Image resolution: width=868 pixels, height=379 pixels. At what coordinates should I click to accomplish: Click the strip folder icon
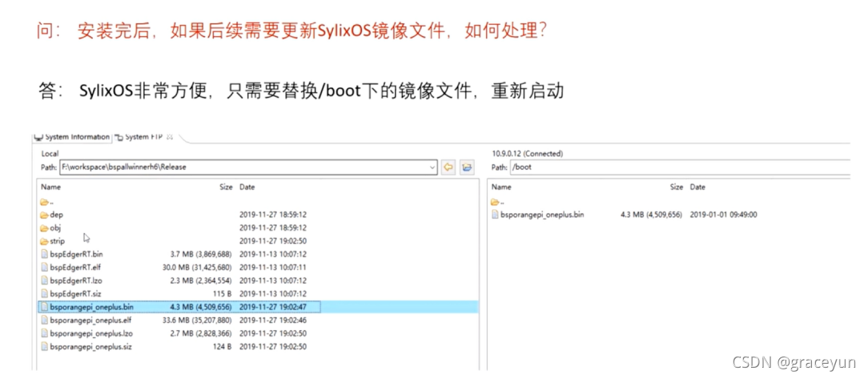coord(44,241)
